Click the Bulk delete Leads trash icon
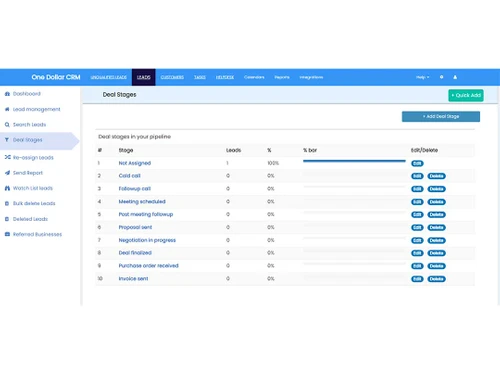Screen dimensions: 500x375 (7, 203)
